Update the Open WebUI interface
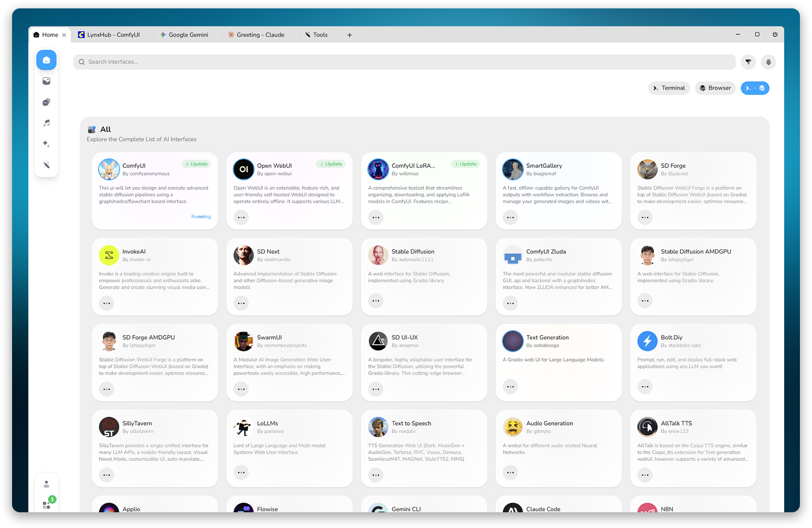 (331, 164)
